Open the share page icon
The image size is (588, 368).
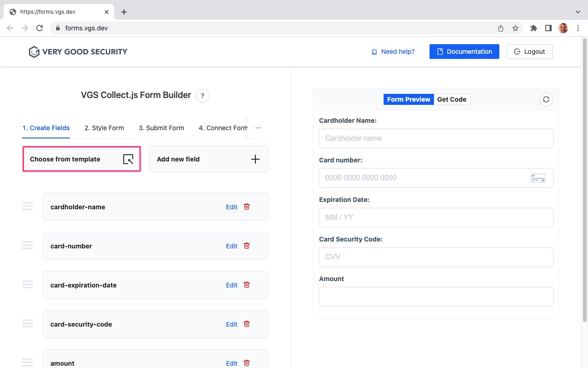pyautogui.click(x=501, y=28)
